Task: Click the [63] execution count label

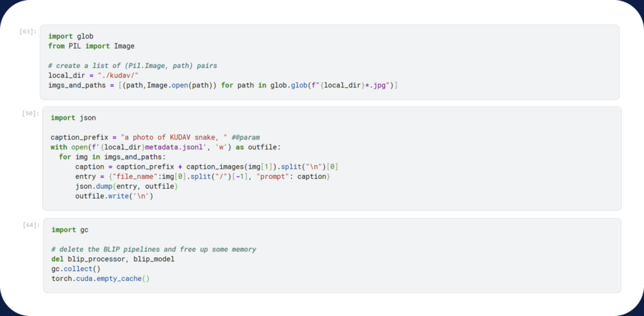Action: (29, 31)
